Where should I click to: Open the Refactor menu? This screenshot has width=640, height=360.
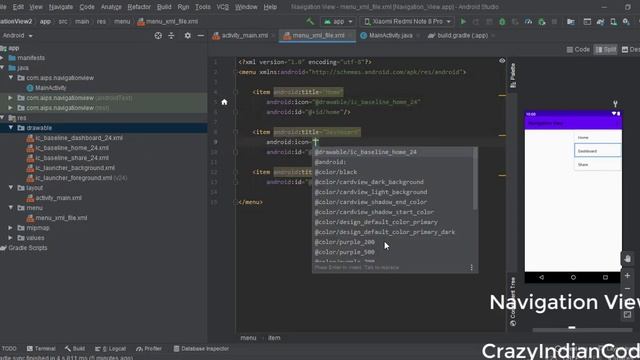[x=139, y=7]
